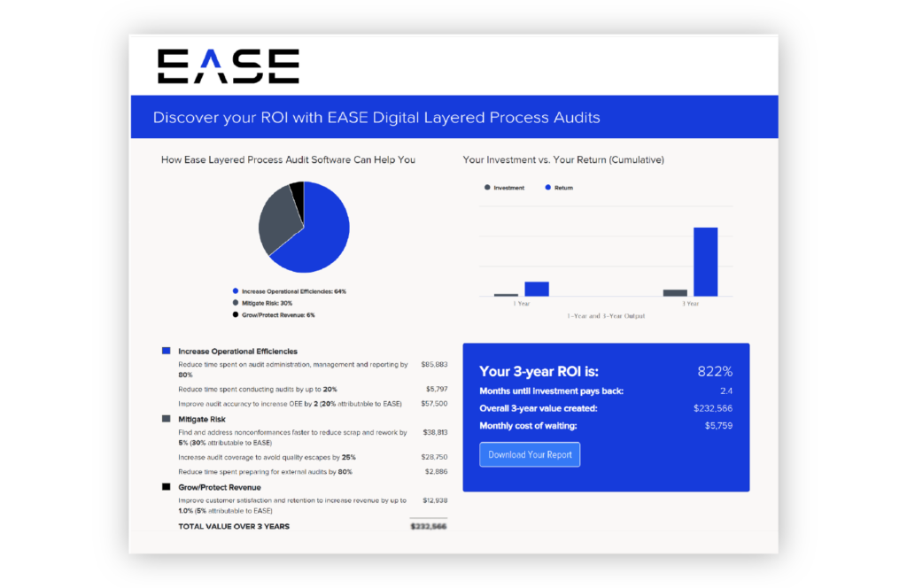Image resolution: width=907 pixels, height=588 pixels.
Task: Click the 1 Year blue return bar
Action: coord(536,289)
